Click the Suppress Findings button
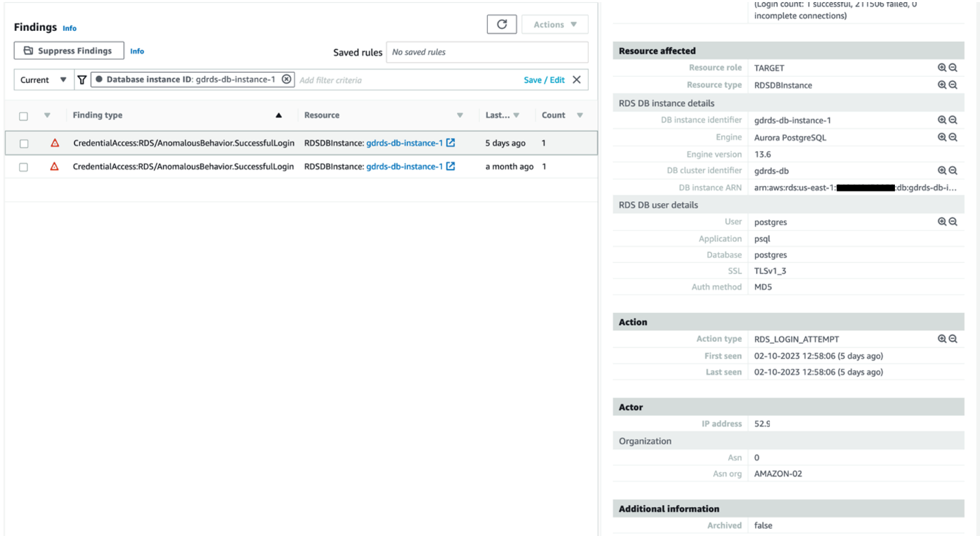Screen dimensions: 980x536 tap(68, 50)
